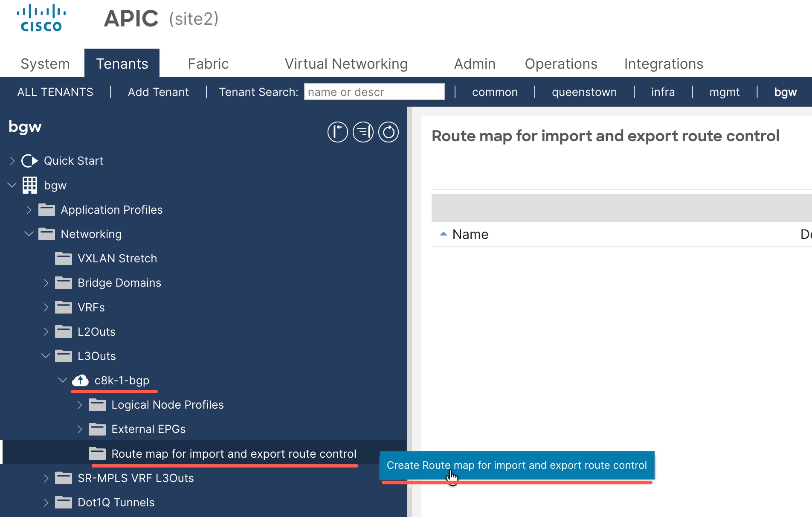Open the common tenant
812x517 pixels.
click(x=495, y=92)
